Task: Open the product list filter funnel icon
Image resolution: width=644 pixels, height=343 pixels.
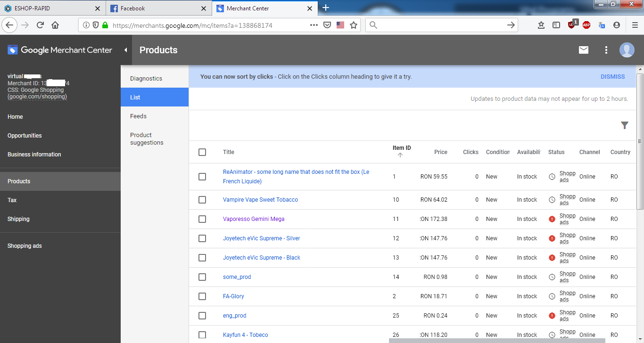Action: (x=625, y=125)
